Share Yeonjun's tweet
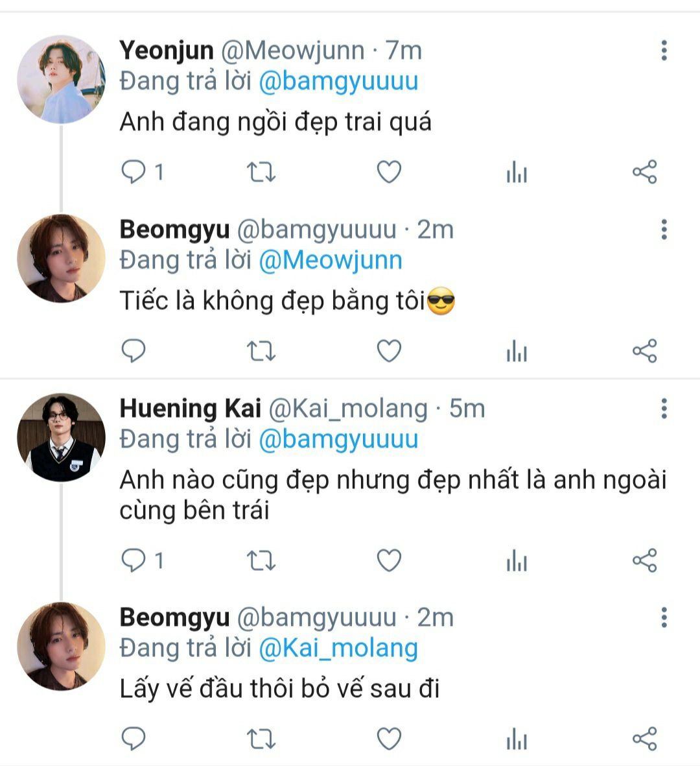Screen dimensions: 700x766 pos(644,172)
